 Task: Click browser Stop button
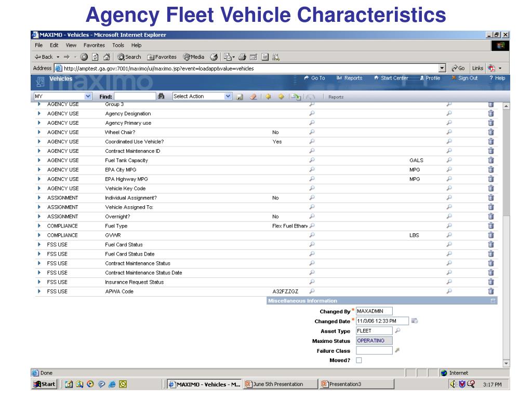point(84,57)
